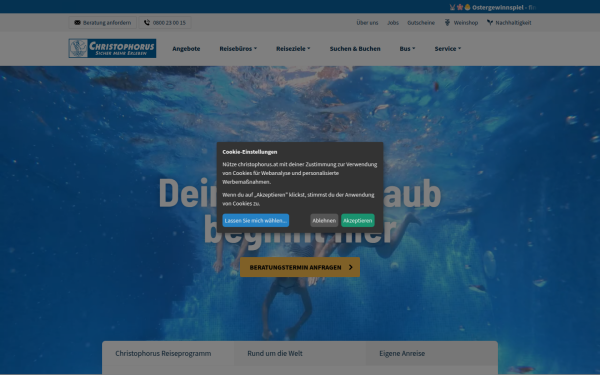The width and height of the screenshot is (600, 375).
Task: Decline cookies with Ablehnen
Action: click(324, 220)
